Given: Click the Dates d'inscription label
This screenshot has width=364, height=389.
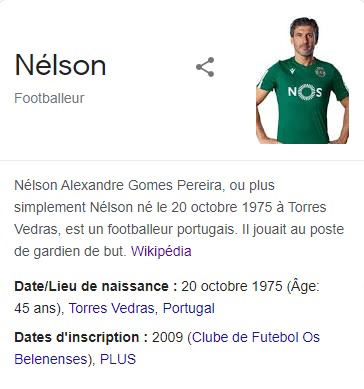Looking at the screenshot, I should pos(81,337).
